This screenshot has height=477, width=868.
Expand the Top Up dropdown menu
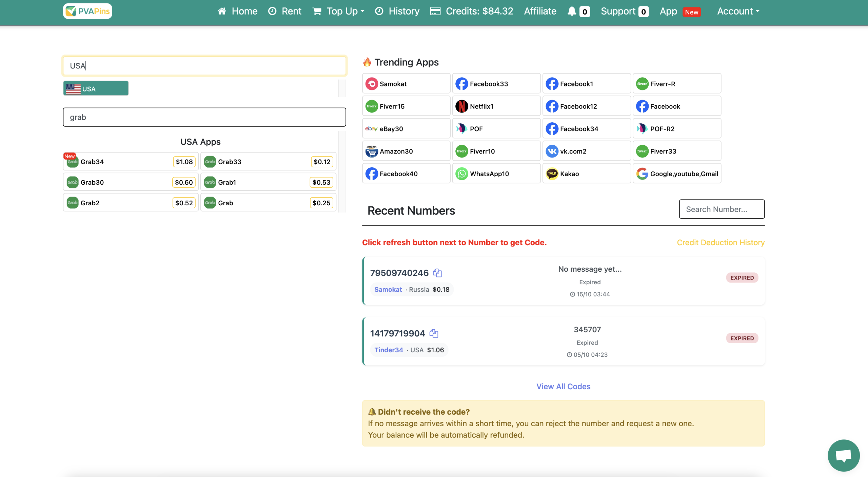coord(338,11)
